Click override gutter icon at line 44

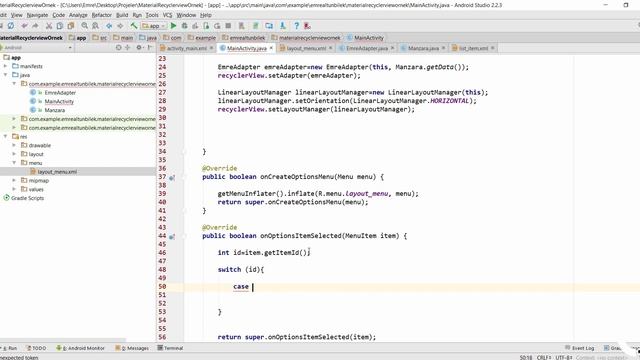(172, 236)
